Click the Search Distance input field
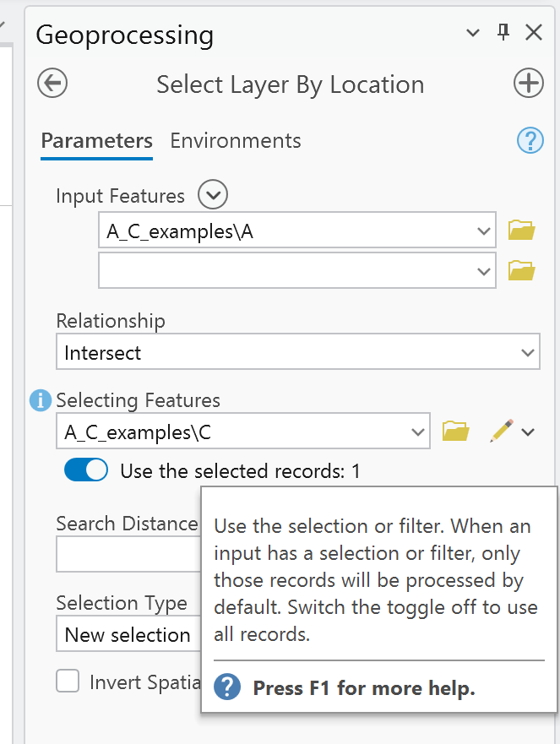The height and width of the screenshot is (744, 560). [127, 554]
